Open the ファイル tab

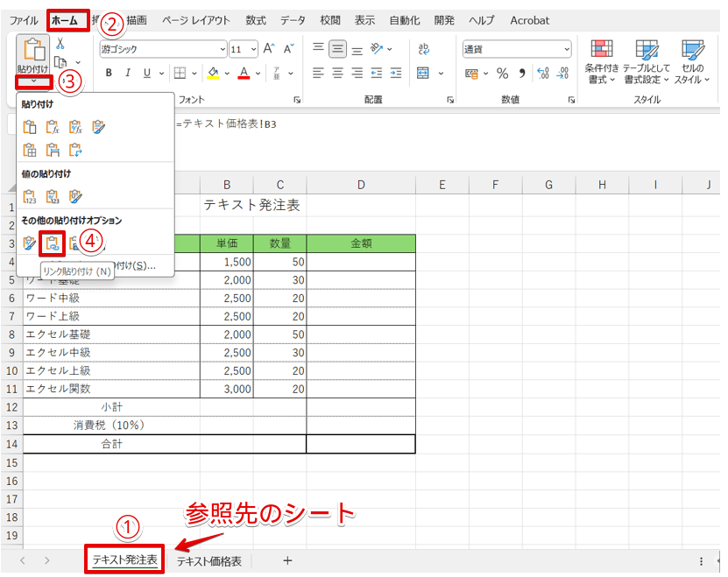(25, 20)
